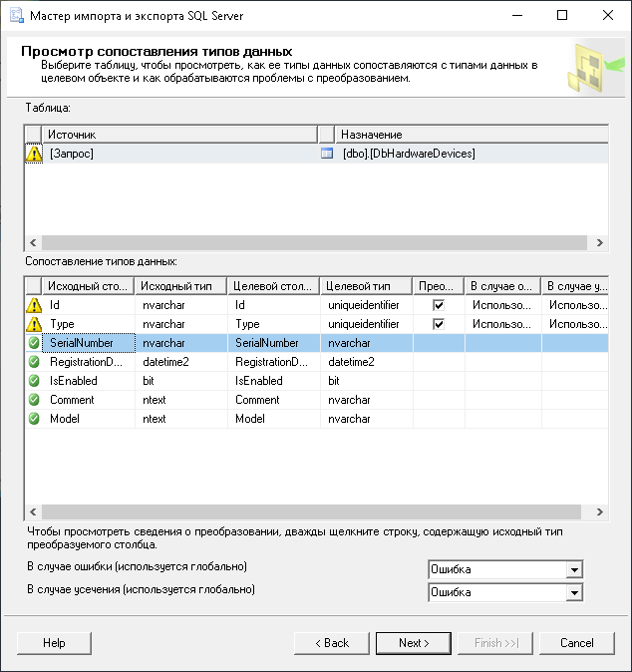
Task: Click the green check icon for Model row
Action: coord(33,419)
